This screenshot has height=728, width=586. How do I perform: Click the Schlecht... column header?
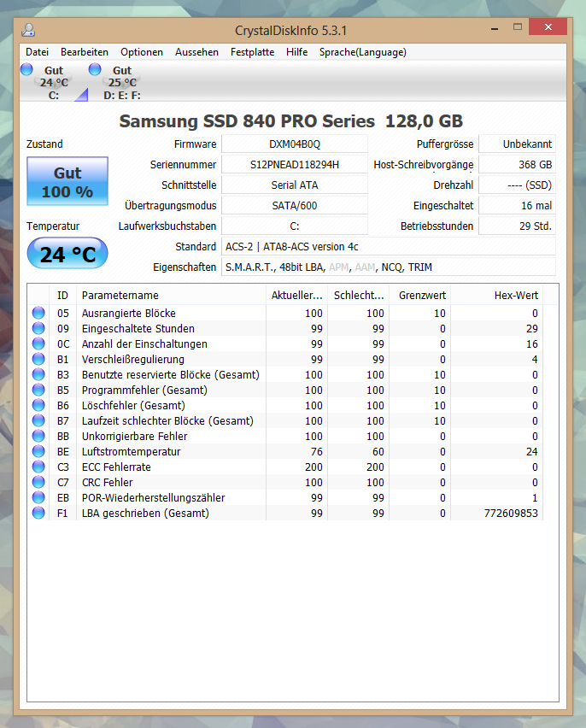point(359,296)
